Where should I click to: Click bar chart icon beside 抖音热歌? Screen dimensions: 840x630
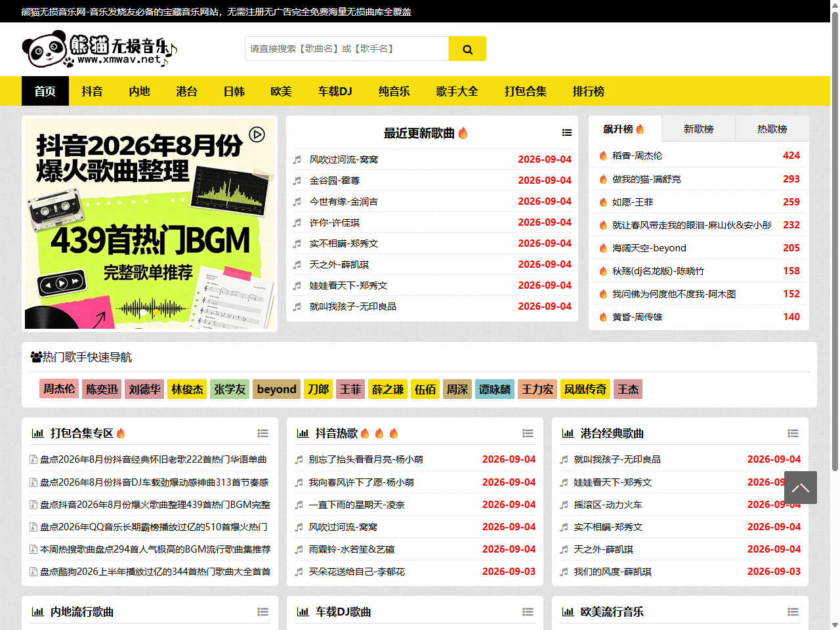pos(303,433)
